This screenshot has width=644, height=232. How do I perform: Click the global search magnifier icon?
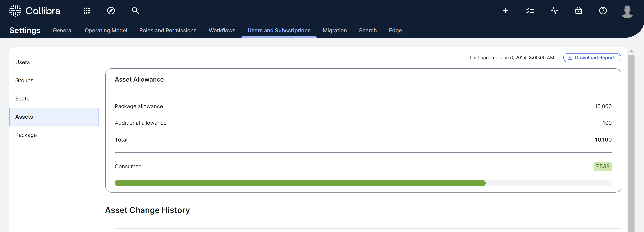(135, 11)
